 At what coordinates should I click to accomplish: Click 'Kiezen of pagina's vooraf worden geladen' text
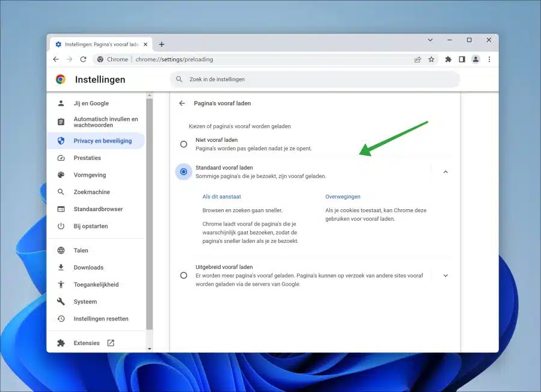pyautogui.click(x=240, y=126)
